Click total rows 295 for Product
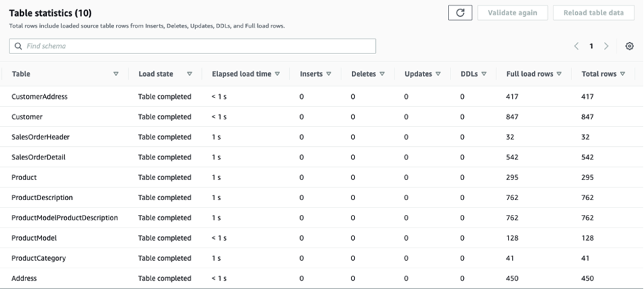This screenshot has height=289, width=644. point(588,177)
